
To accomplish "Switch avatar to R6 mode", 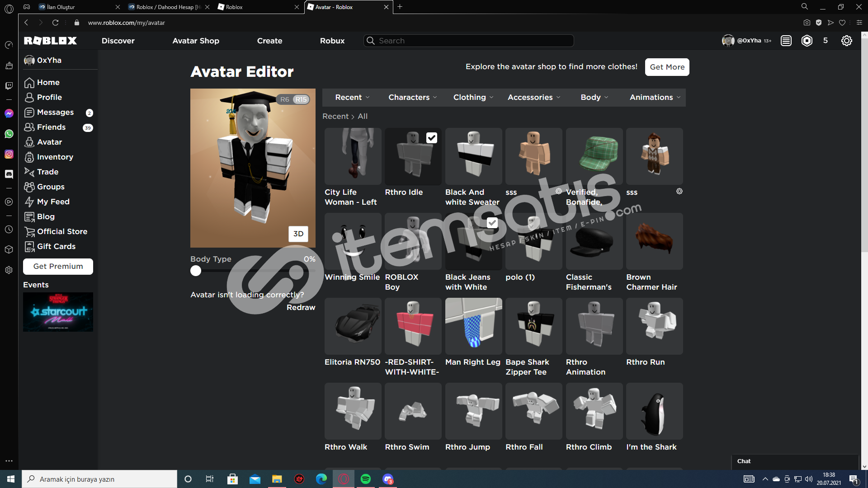I will pos(284,99).
